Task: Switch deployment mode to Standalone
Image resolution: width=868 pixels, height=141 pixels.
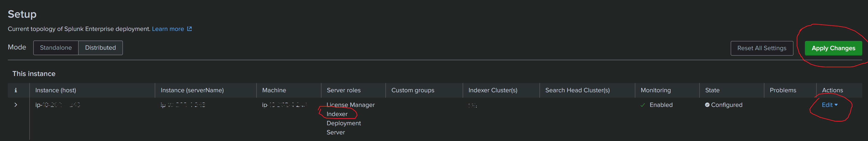Action: click(56, 47)
